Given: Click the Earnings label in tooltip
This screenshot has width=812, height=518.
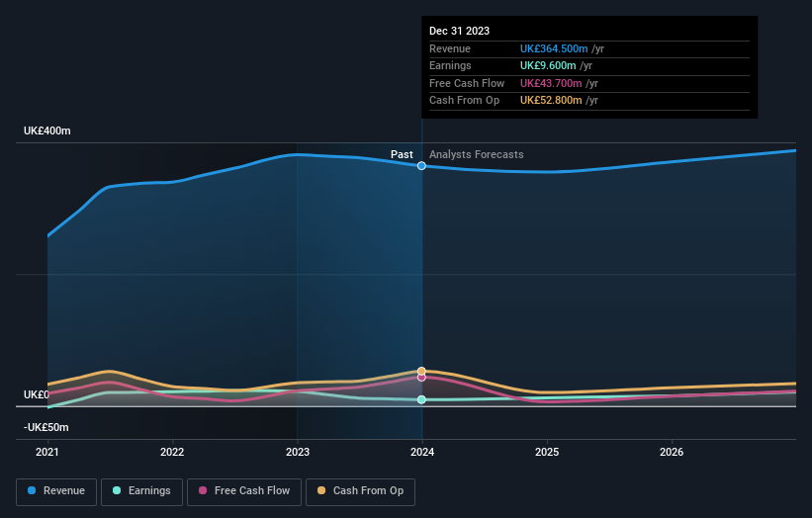Looking at the screenshot, I should point(450,65).
